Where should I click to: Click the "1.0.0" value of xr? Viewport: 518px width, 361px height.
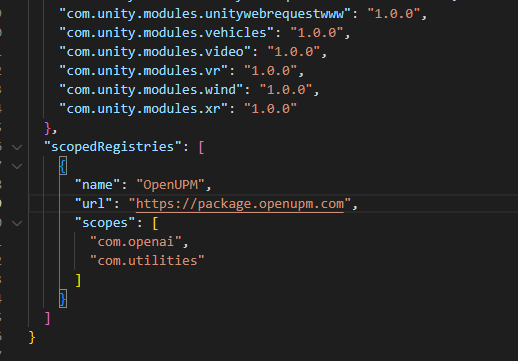coord(271,109)
